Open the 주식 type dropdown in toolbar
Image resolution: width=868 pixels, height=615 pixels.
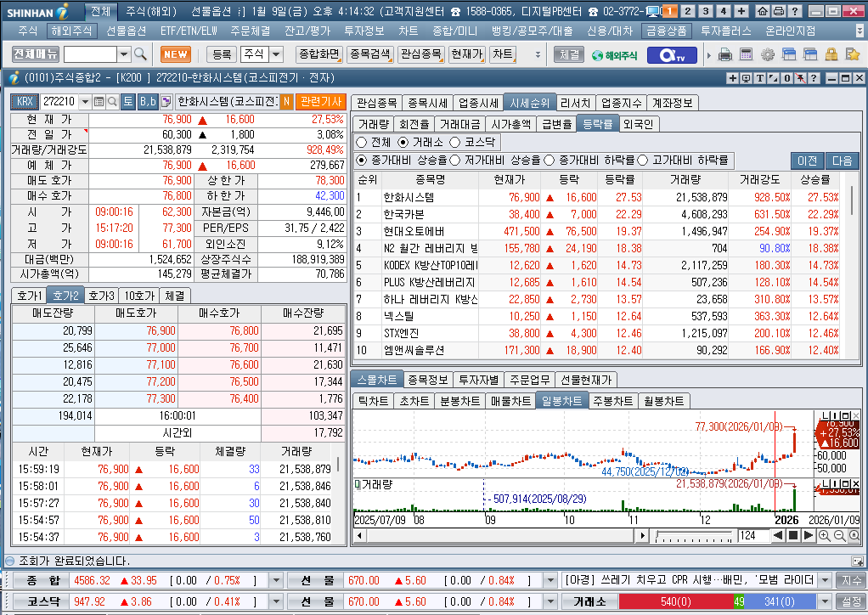tap(276, 54)
